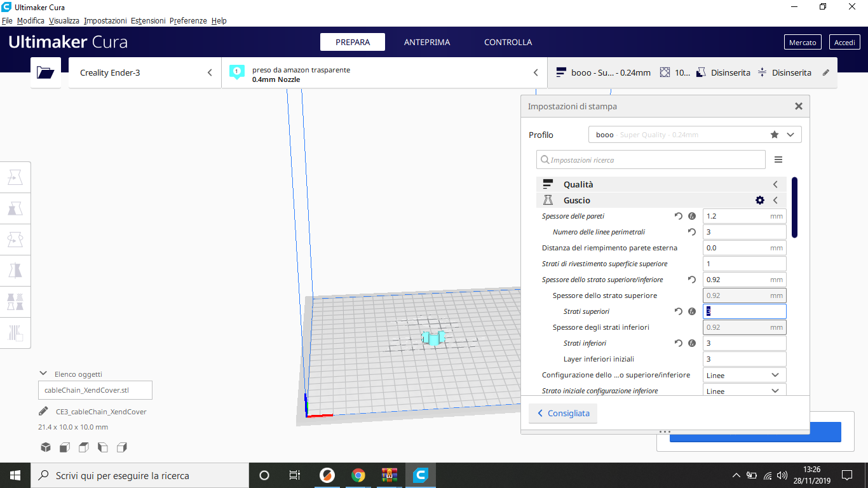Image resolution: width=868 pixels, height=488 pixels.
Task: Open the settings visibility hamburger menu
Action: 778,160
